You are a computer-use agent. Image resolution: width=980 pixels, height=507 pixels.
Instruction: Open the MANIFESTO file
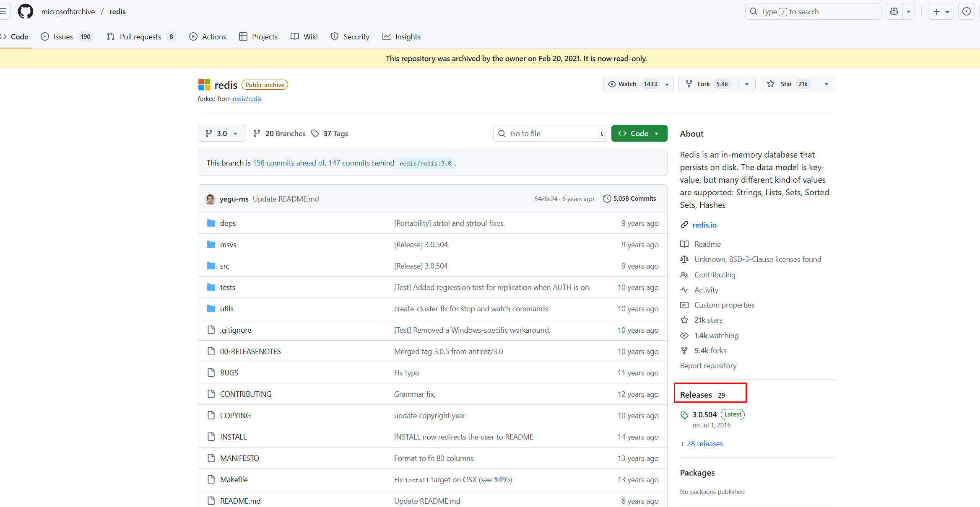pyautogui.click(x=239, y=458)
